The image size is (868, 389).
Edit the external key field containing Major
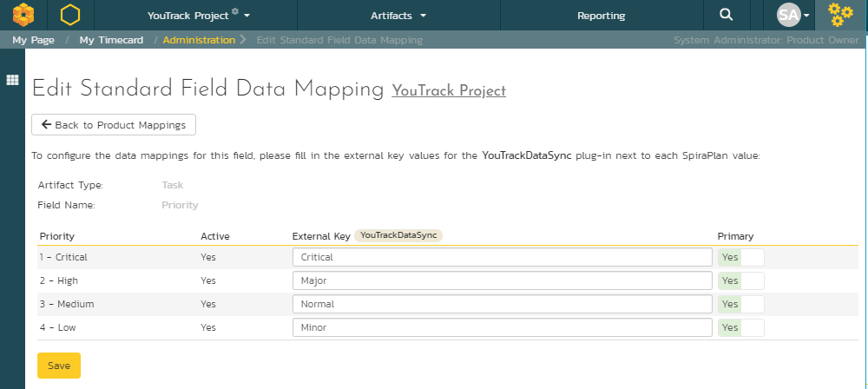point(502,281)
